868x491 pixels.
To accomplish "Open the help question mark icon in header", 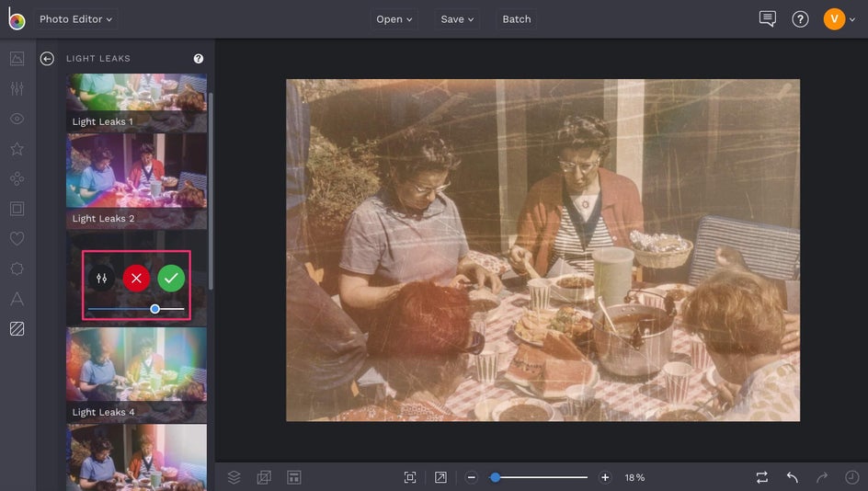I will click(x=800, y=19).
